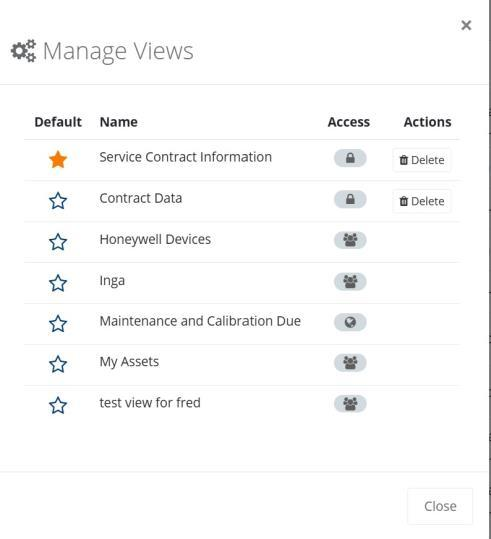The width and height of the screenshot is (491, 539).
Task: Click the group access badge for My Assets
Action: [x=350, y=363]
